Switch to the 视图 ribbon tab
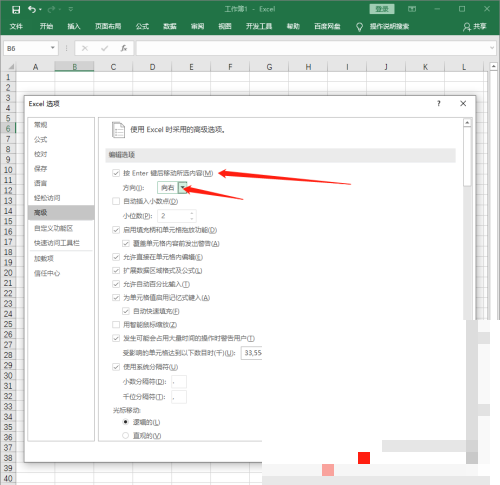Viewport: 500px width, 485px height. click(225, 26)
